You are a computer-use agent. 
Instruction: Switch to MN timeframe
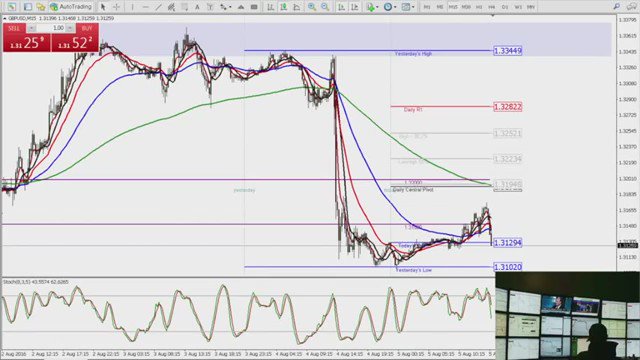click(x=531, y=7)
